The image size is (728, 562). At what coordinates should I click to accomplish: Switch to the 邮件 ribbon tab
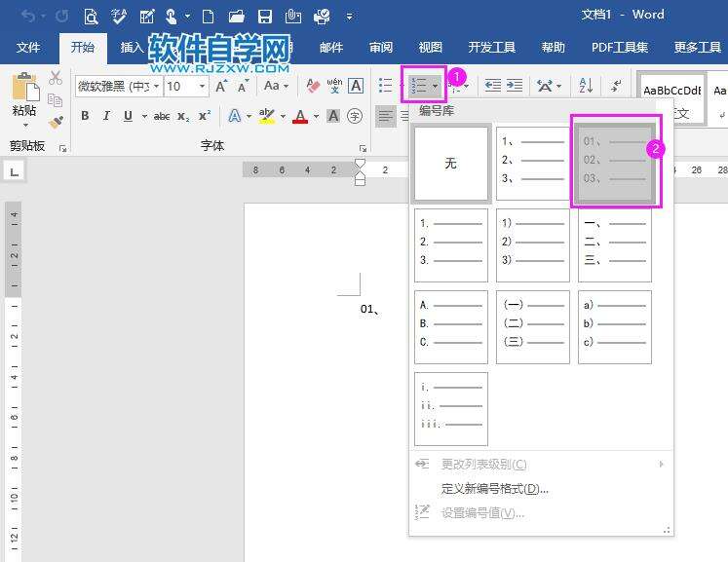pyautogui.click(x=331, y=48)
